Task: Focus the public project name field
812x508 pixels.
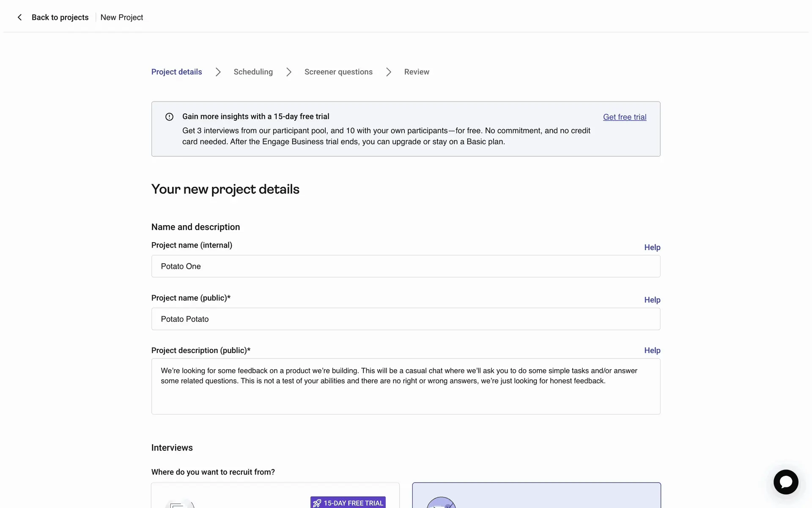Action: tap(406, 319)
